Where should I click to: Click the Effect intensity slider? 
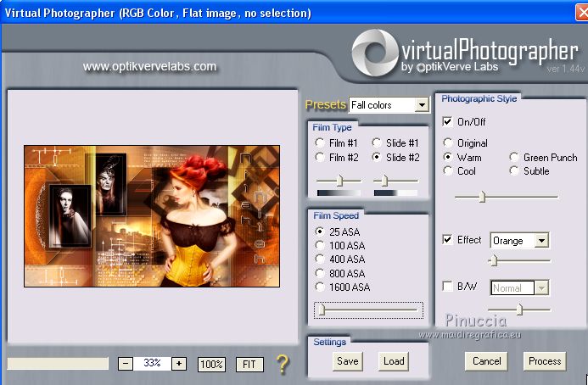point(519,260)
